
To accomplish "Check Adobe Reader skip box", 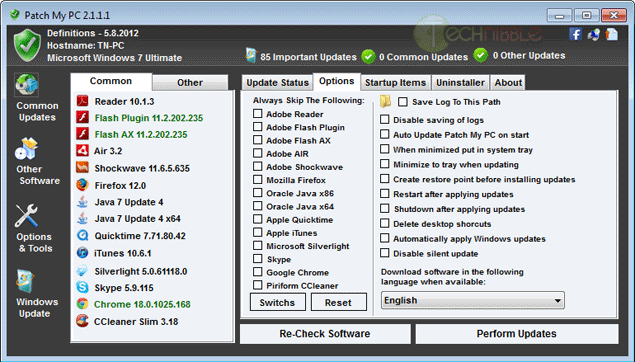I will point(258,113).
